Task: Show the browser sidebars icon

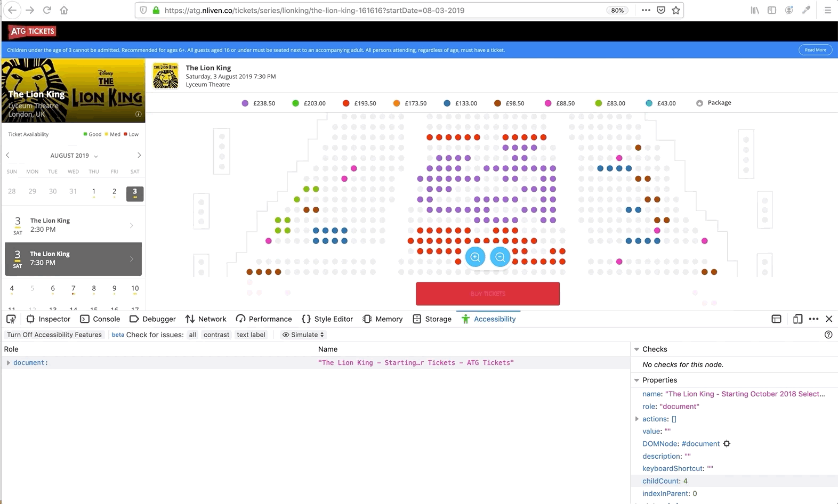Action: coord(772,10)
